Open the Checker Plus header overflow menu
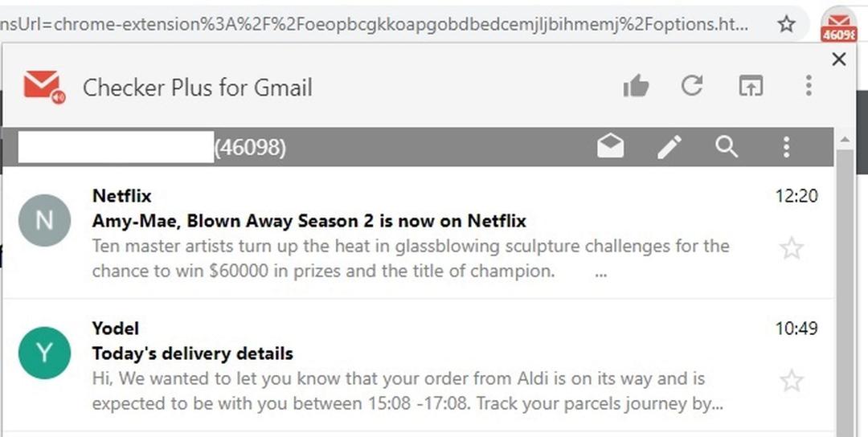 click(x=809, y=86)
